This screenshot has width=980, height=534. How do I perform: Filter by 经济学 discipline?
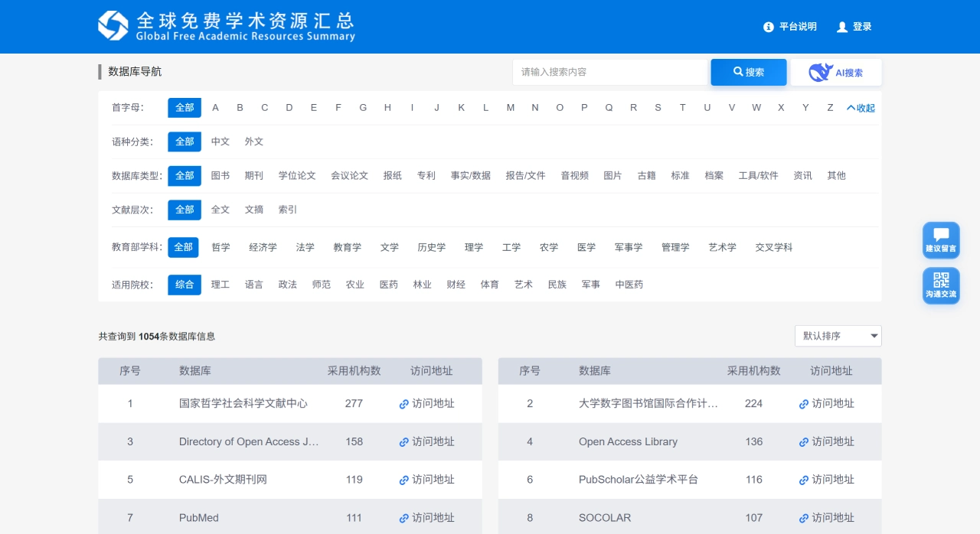pyautogui.click(x=263, y=247)
